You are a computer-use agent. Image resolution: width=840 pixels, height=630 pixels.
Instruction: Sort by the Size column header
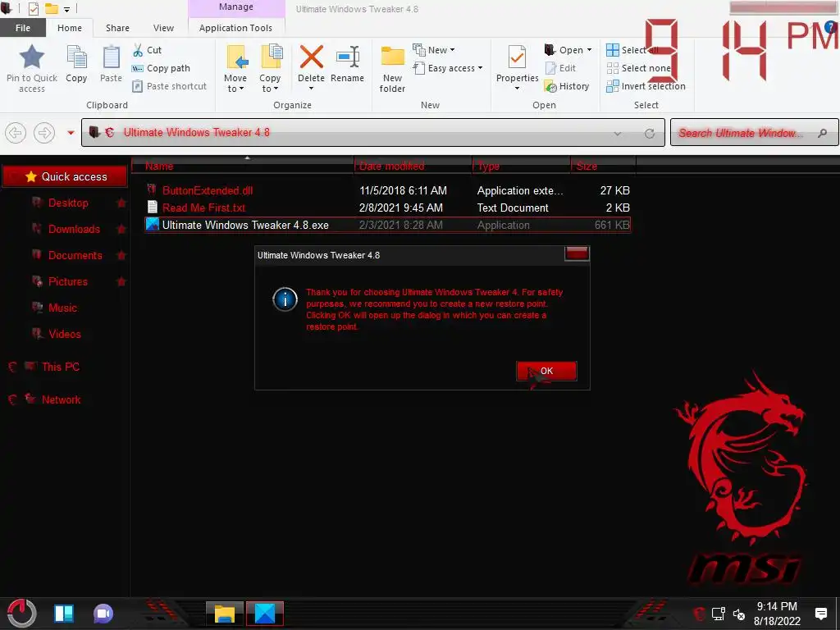(x=603, y=166)
